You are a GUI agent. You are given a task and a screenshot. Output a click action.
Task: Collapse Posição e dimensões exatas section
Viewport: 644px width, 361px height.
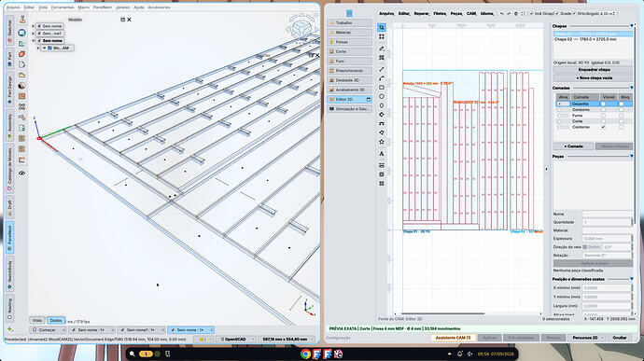(631, 279)
